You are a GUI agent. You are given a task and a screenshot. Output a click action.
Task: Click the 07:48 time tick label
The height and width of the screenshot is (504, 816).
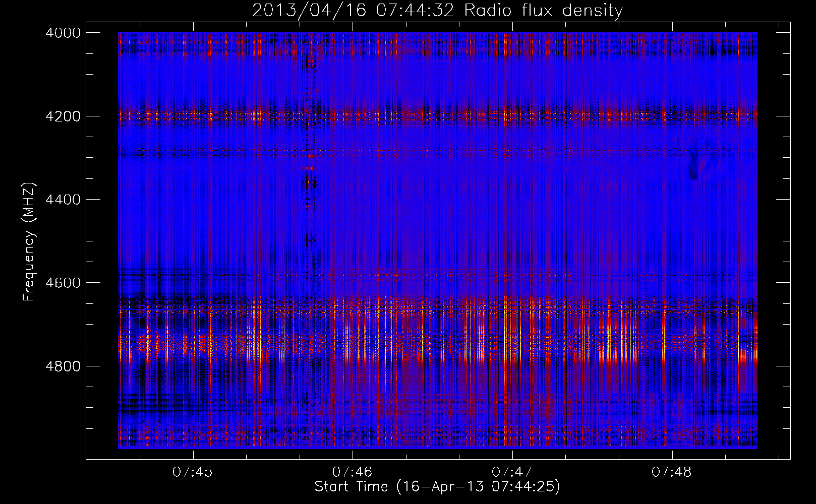672,472
